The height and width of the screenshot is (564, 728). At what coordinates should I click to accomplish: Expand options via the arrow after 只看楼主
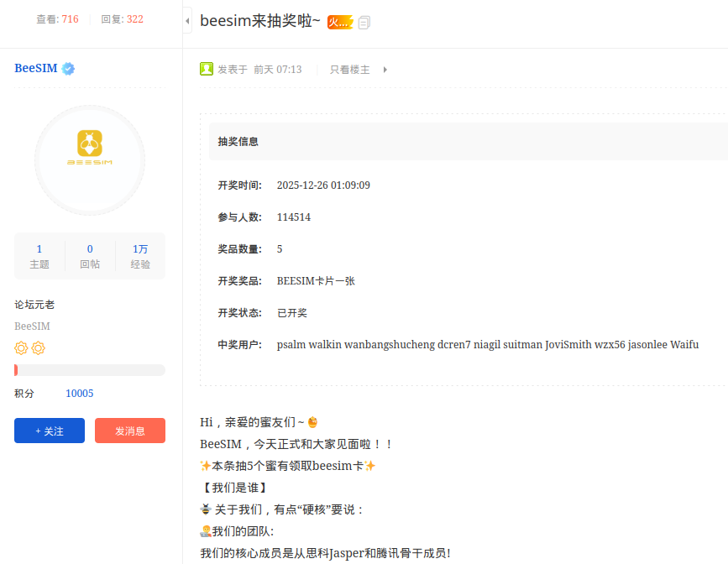click(x=385, y=70)
